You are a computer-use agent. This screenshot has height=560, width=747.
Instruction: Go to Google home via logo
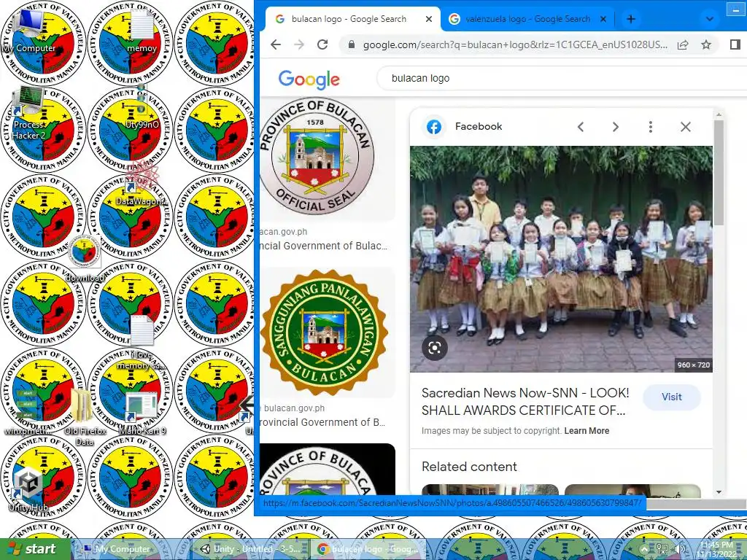pos(309,79)
